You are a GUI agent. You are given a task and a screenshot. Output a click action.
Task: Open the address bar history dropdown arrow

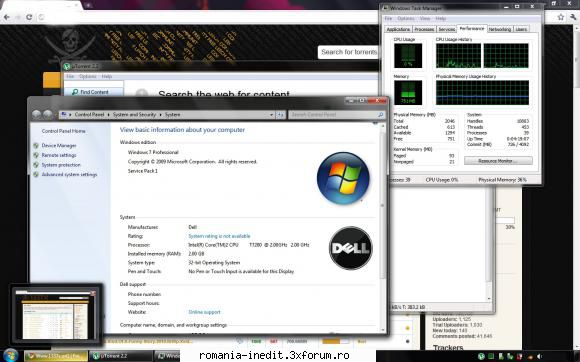[x=272, y=115]
